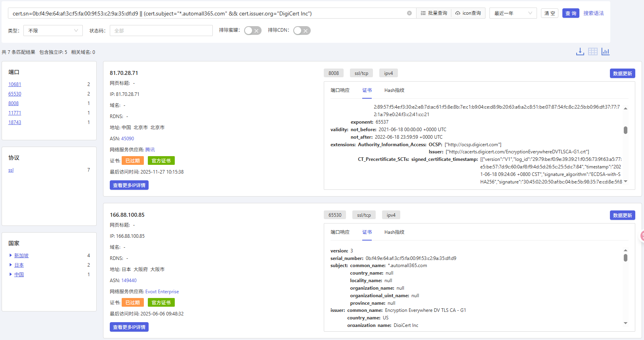Toggle 排除CDN switch
The image size is (644, 340).
[x=302, y=31]
